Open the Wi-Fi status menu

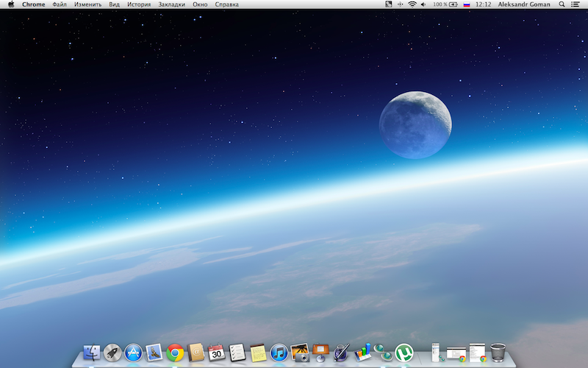tap(412, 4)
